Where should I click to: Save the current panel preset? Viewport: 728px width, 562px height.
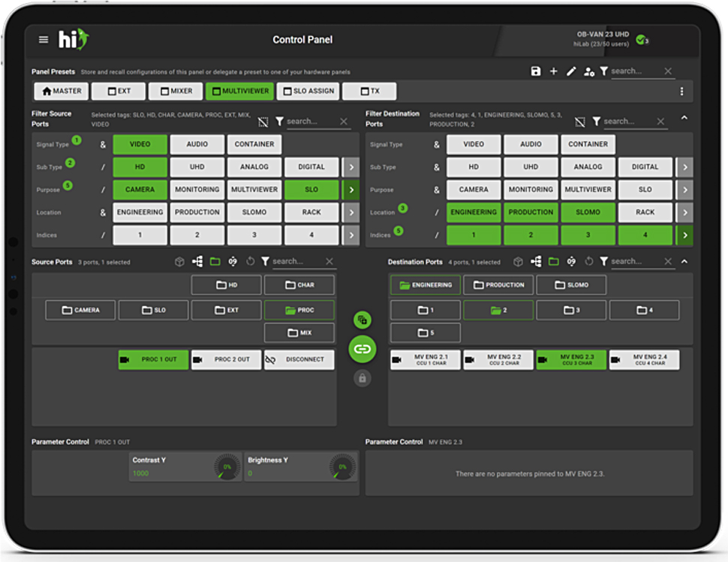click(x=535, y=71)
